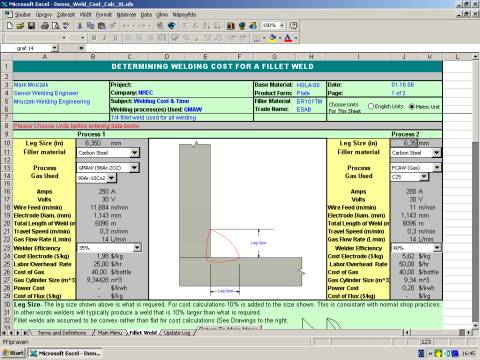Screen dimensions: 480x360
Task: Open the C25 gas dropdown
Action: [x=423, y=176]
